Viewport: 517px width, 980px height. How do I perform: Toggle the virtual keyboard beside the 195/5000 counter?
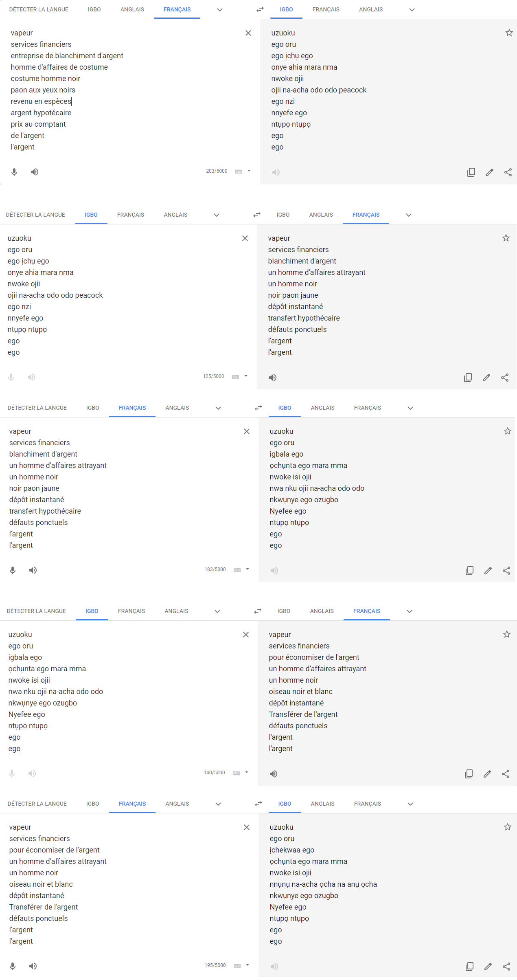237,966
